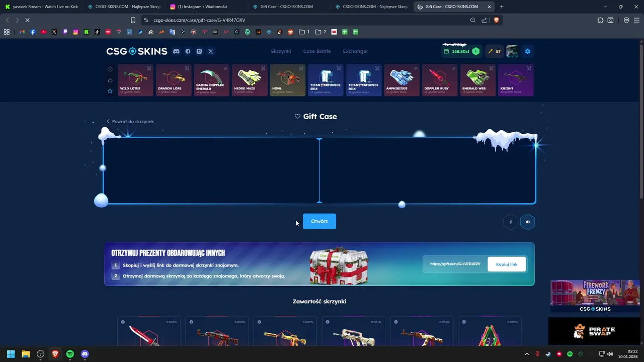Open the browser extensions puzzle icon
Viewport: 644px width, 362px height.
600,20
